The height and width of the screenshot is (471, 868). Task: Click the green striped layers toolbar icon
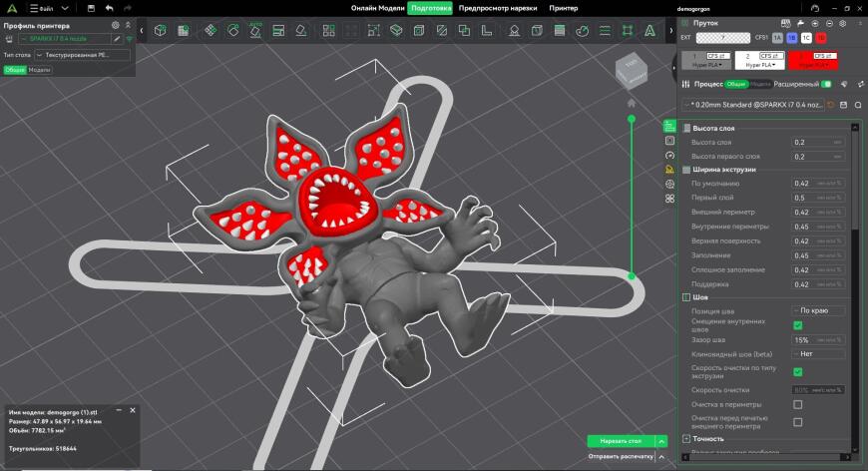[560, 31]
